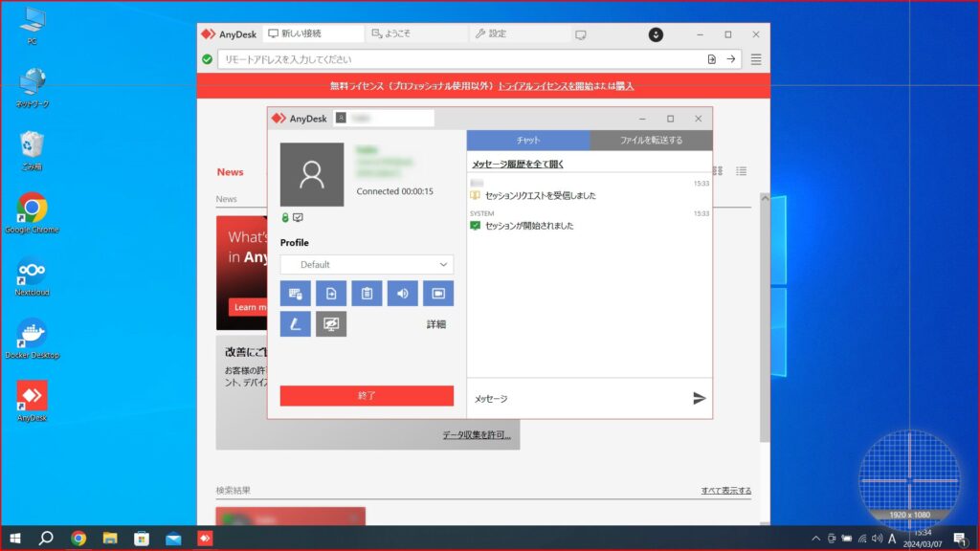Click 詳細 to show more permissions

[436, 324]
